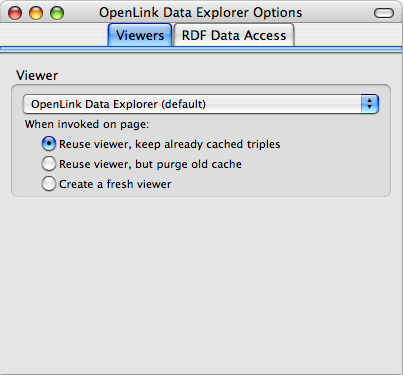Open the RDF Data Access tab

[x=234, y=35]
